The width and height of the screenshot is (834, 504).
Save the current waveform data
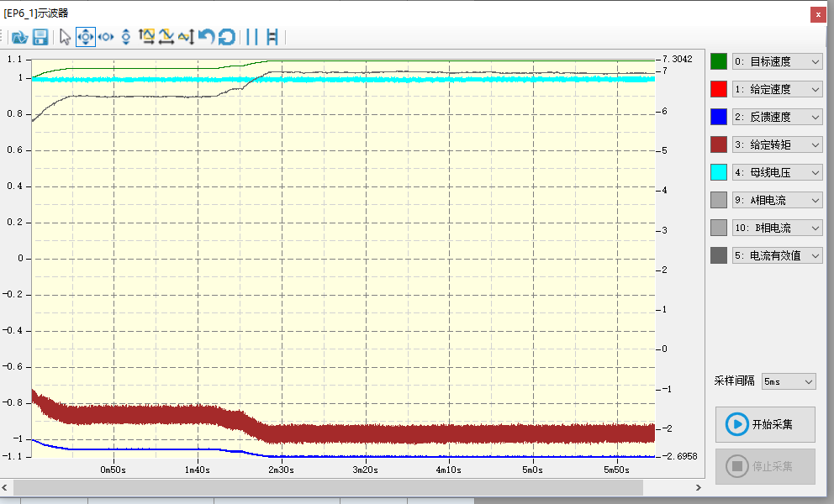coord(39,37)
